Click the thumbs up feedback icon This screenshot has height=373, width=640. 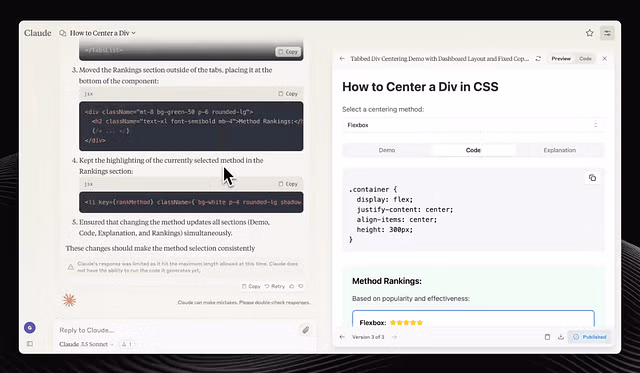pyautogui.click(x=292, y=286)
